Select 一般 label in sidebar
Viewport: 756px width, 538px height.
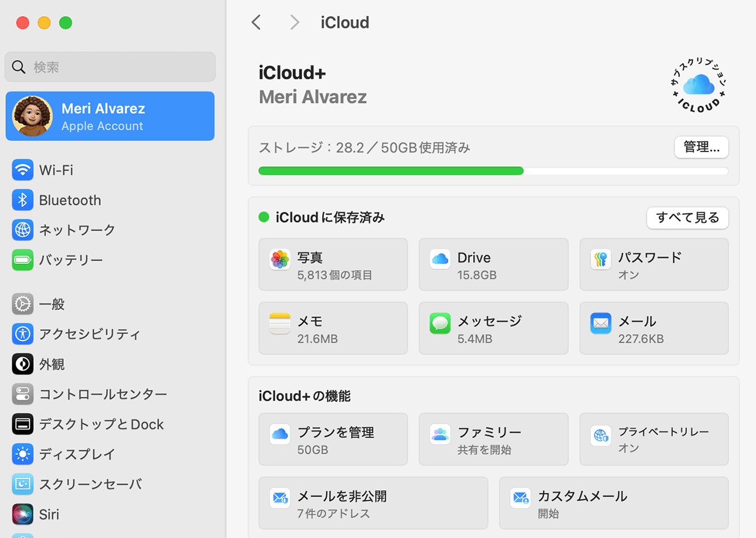52,304
